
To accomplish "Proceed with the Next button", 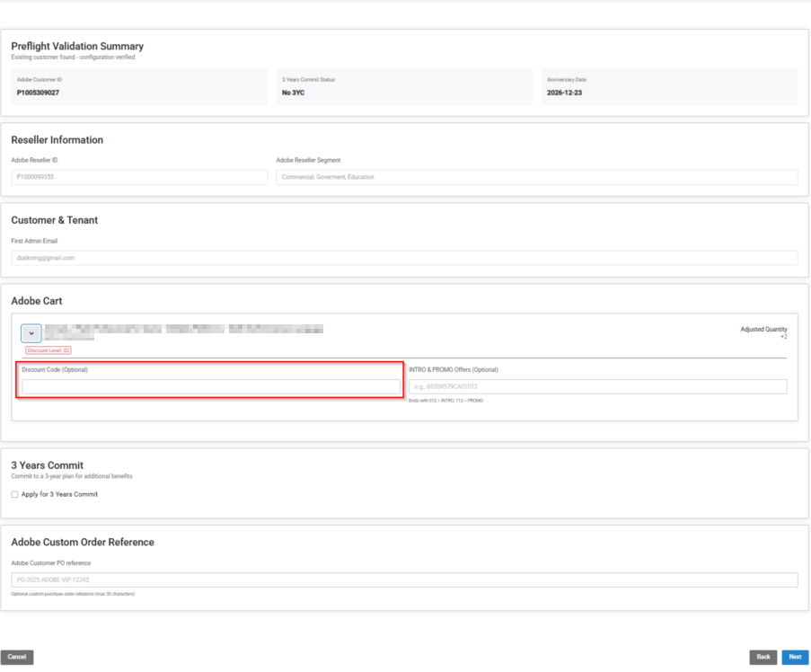I will click(795, 657).
